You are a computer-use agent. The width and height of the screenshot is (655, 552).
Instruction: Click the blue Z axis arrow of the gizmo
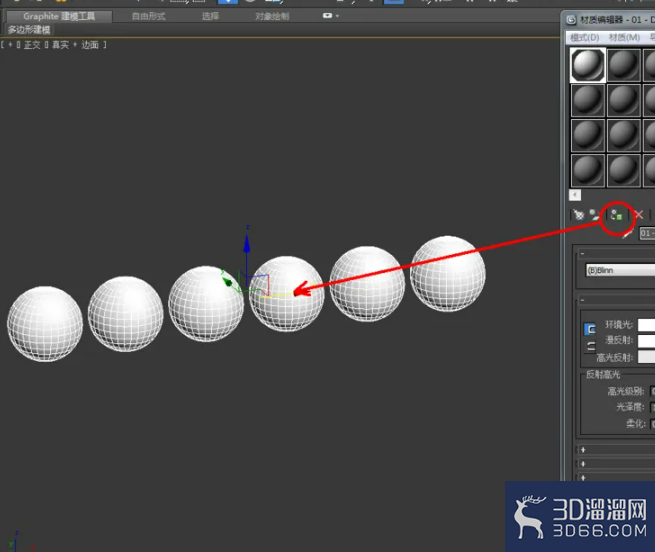(x=247, y=245)
